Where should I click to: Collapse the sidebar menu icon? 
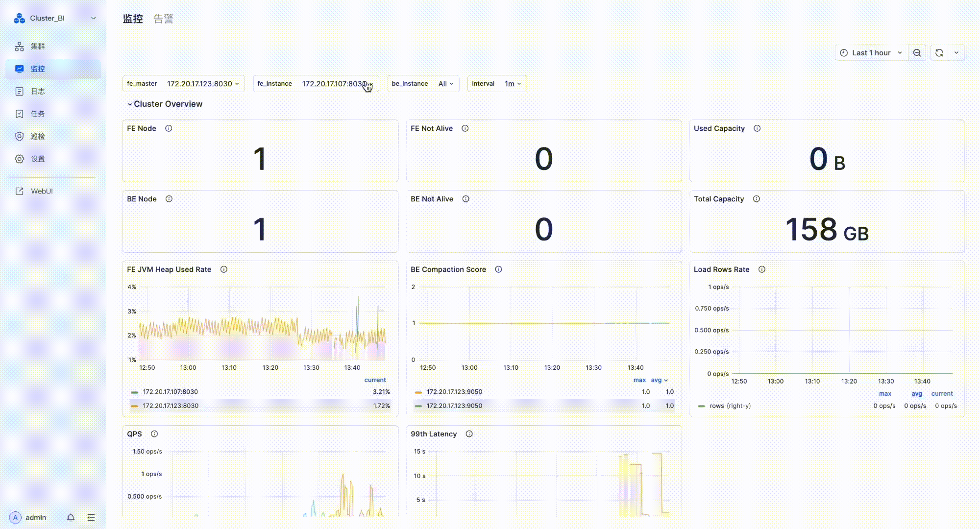point(91,518)
